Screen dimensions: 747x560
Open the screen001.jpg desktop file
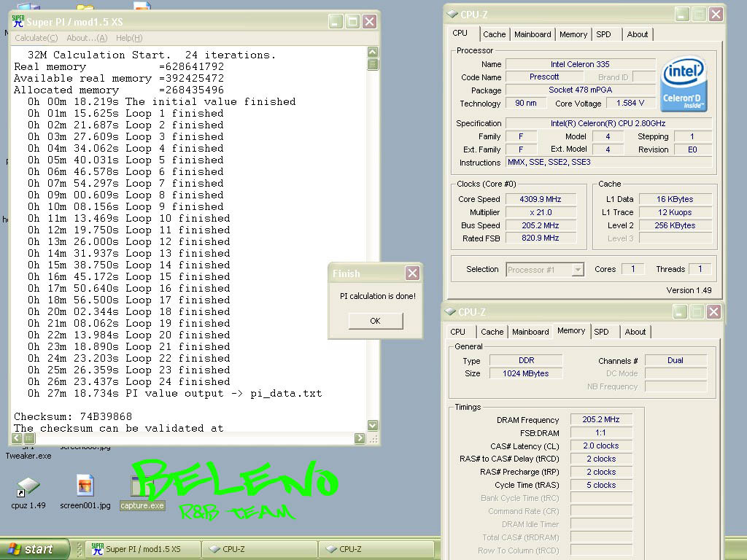85,493
